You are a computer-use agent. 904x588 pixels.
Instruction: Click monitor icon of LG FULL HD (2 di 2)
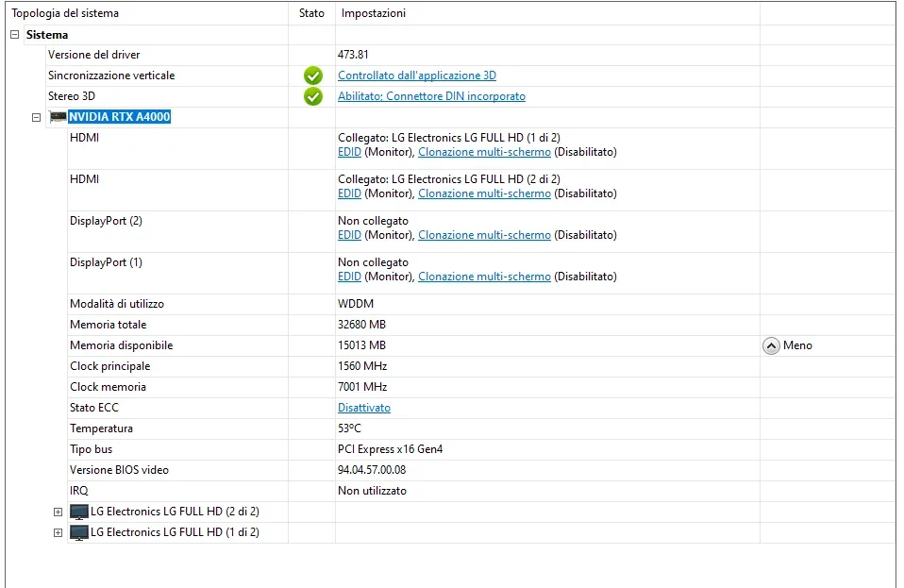point(79,512)
